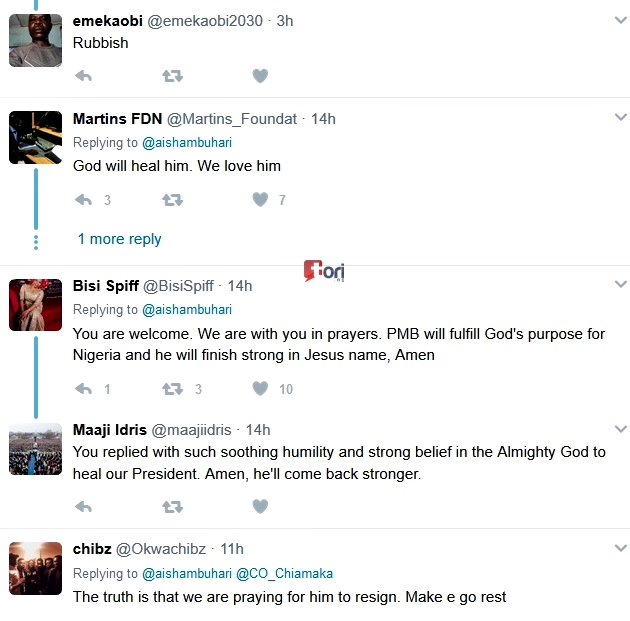Retweet Bisi Spiff's prayer tweet
Viewport: 630px width, 621px height.
click(x=172, y=389)
